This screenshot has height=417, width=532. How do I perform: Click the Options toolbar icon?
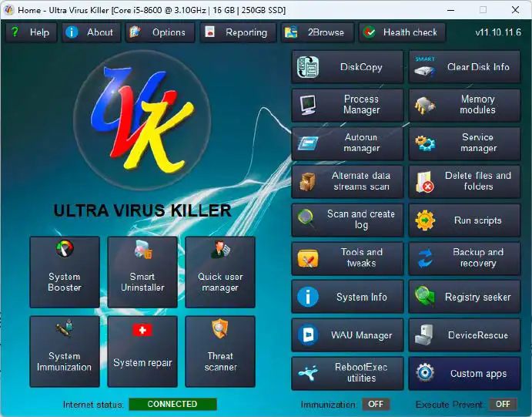coord(135,32)
